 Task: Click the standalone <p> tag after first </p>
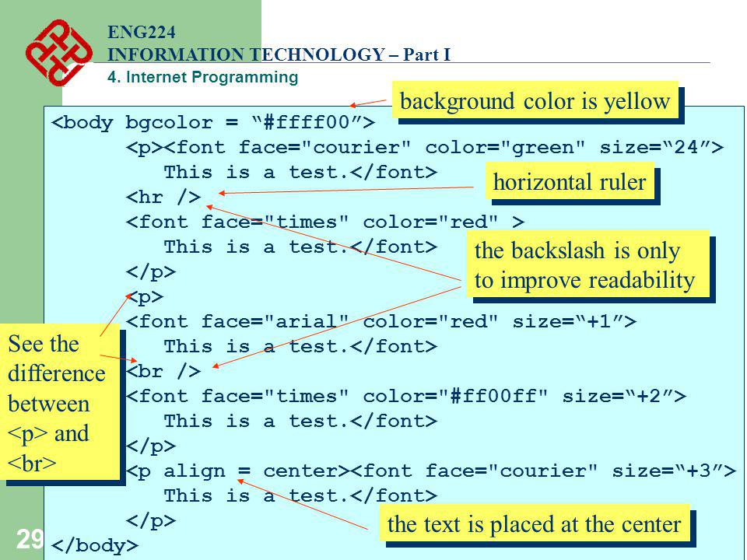(x=145, y=296)
